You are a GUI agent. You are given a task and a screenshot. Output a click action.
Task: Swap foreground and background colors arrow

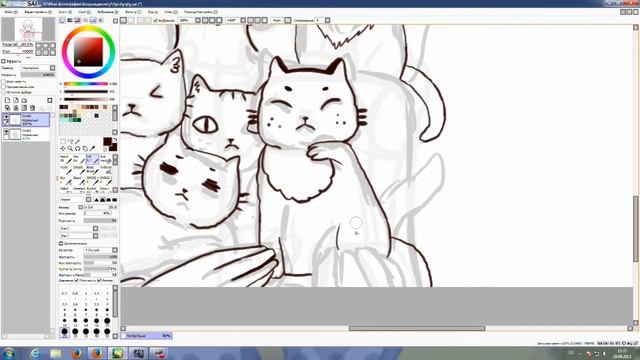116,140
